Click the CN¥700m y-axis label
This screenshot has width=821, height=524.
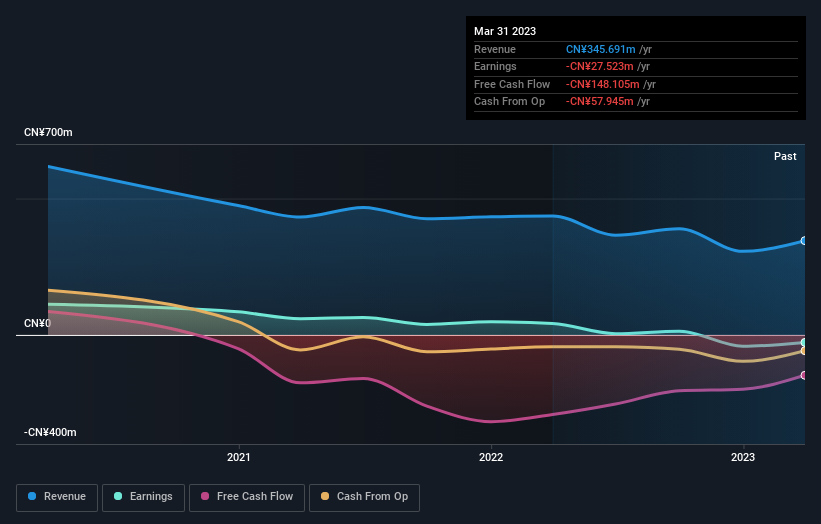(49, 133)
